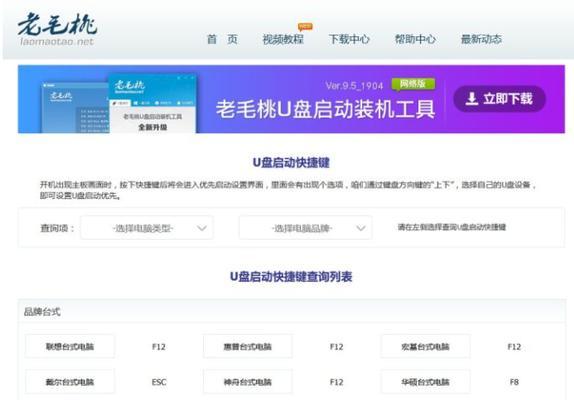Click the 宏基台式电脑 button
This screenshot has width=574, height=400.
coord(425,346)
